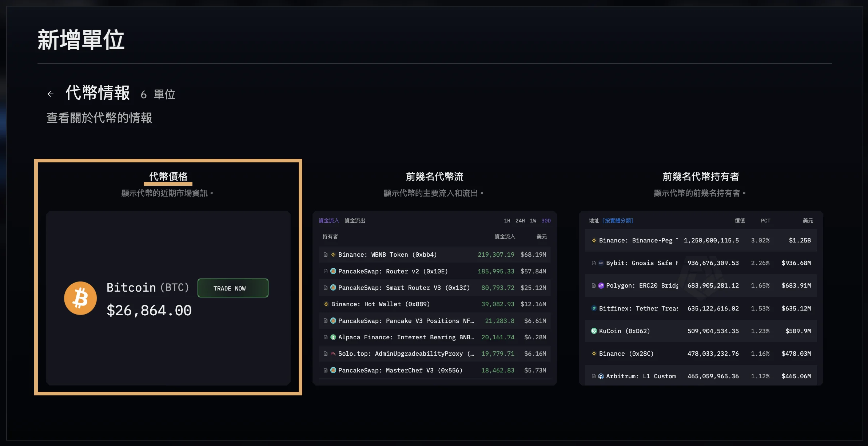Open the Bitfinex: Tether Treasury address
Viewport: 868px width, 446px height.
[638, 308]
